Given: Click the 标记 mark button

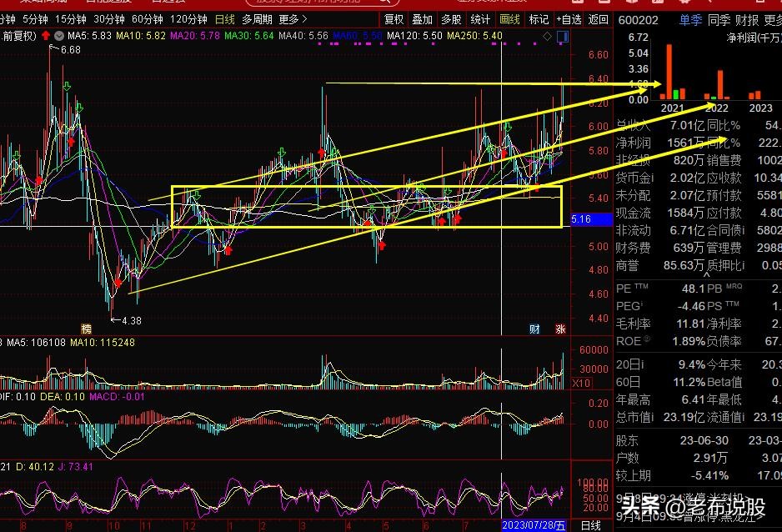Looking at the screenshot, I should 539,19.
